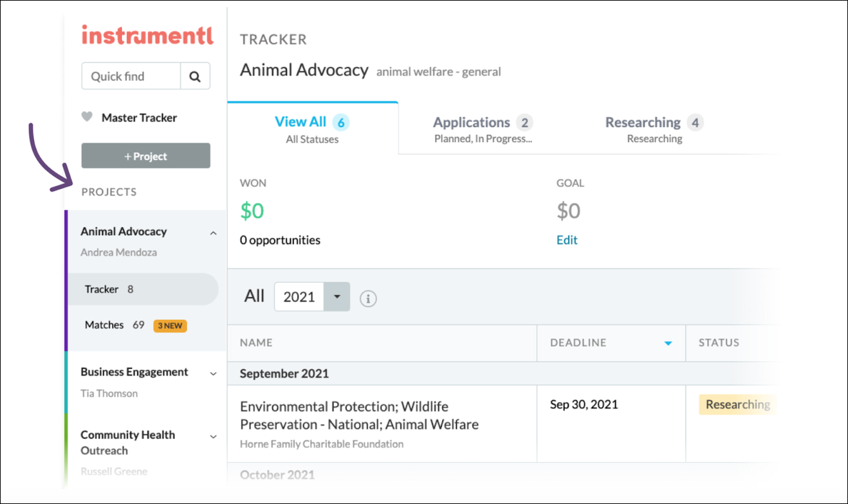Click the heart icon beside Master Tracker
The image size is (848, 504).
pyautogui.click(x=88, y=117)
